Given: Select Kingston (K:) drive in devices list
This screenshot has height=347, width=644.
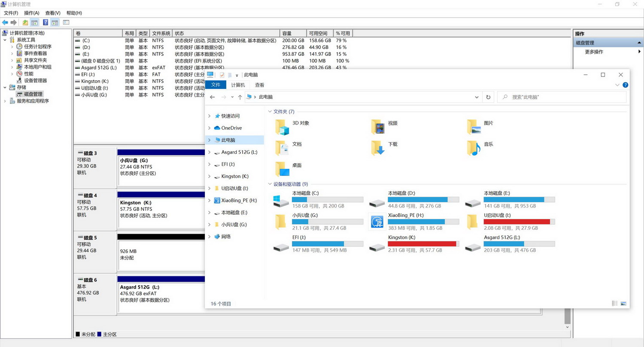Looking at the screenshot, I should (x=414, y=244).
